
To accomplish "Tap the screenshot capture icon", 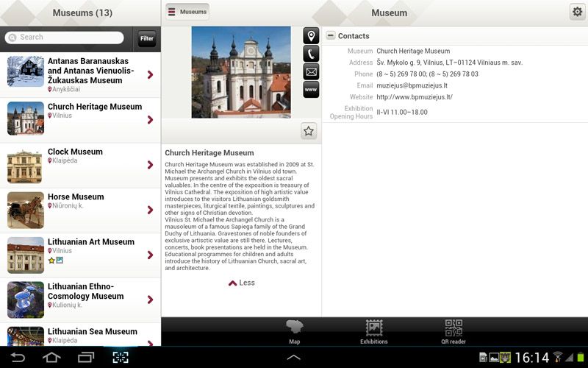I will [x=121, y=357].
